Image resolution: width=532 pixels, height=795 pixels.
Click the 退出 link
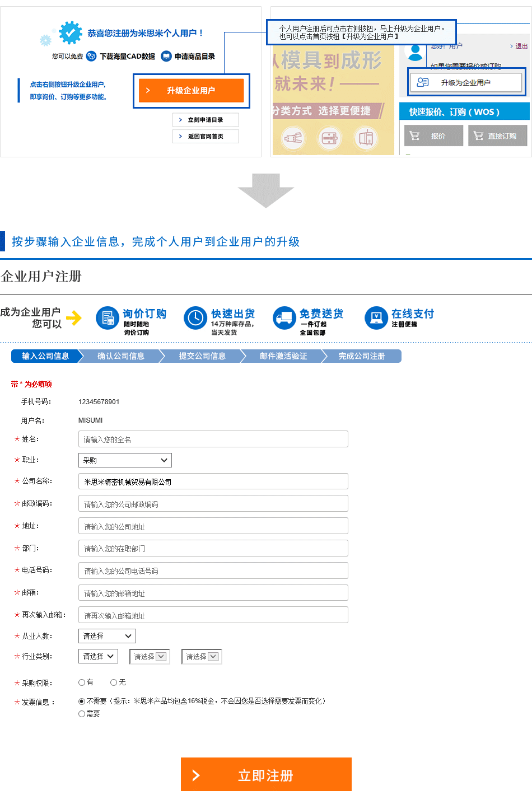[521, 46]
